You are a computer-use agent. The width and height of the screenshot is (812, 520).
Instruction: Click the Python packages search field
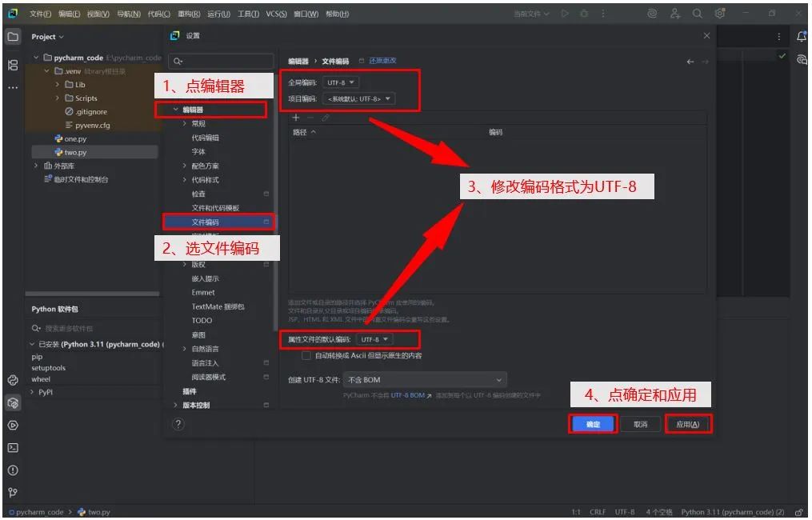click(94, 329)
